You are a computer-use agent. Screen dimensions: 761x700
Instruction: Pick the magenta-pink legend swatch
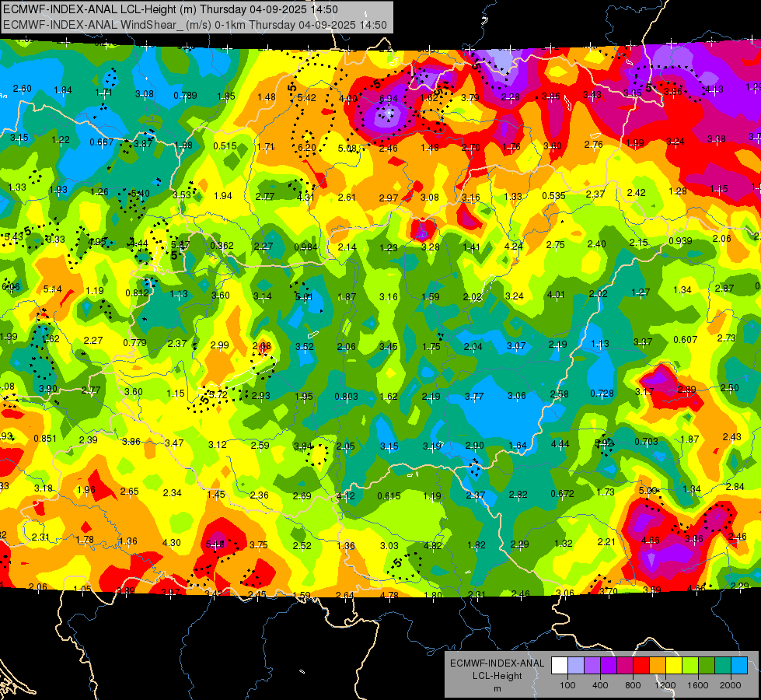pos(625,666)
